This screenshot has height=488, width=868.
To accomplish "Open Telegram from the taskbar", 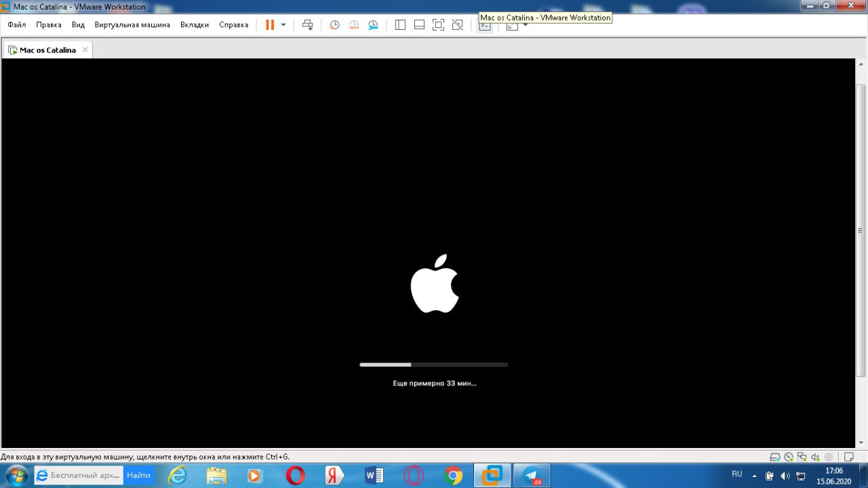I will (532, 475).
